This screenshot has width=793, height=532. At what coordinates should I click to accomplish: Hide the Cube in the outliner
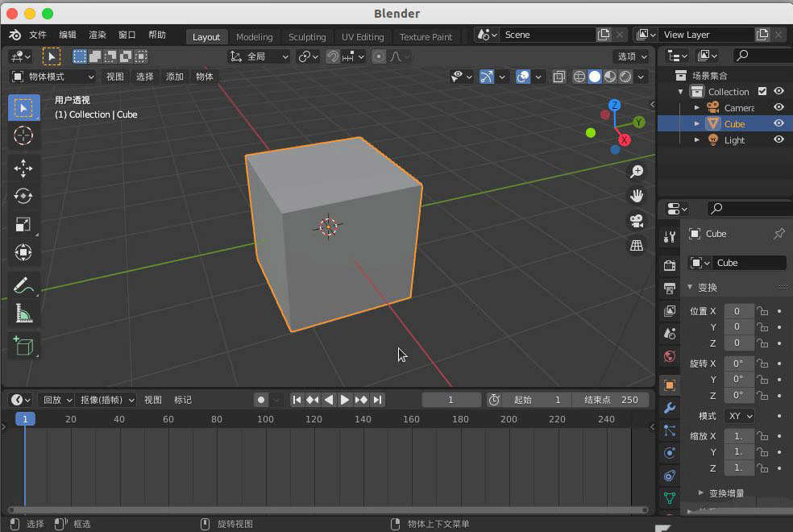[778, 123]
